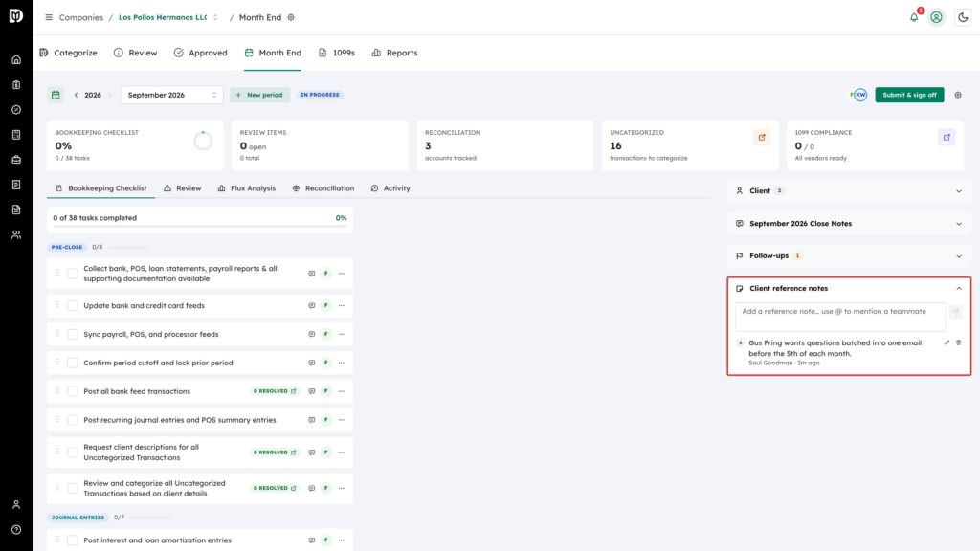The width and height of the screenshot is (980, 551).
Task: Switch to the 1099s tab
Action: tap(336, 54)
